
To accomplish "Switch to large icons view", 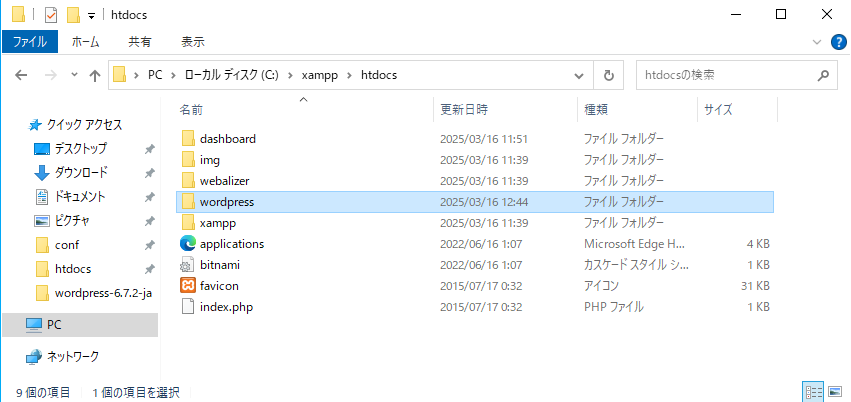I will pyautogui.click(x=836, y=392).
